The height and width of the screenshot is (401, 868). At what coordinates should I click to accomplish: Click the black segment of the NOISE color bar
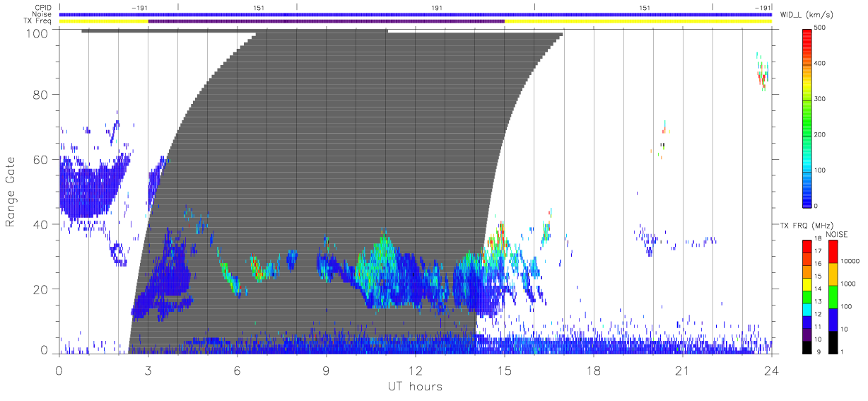click(833, 342)
